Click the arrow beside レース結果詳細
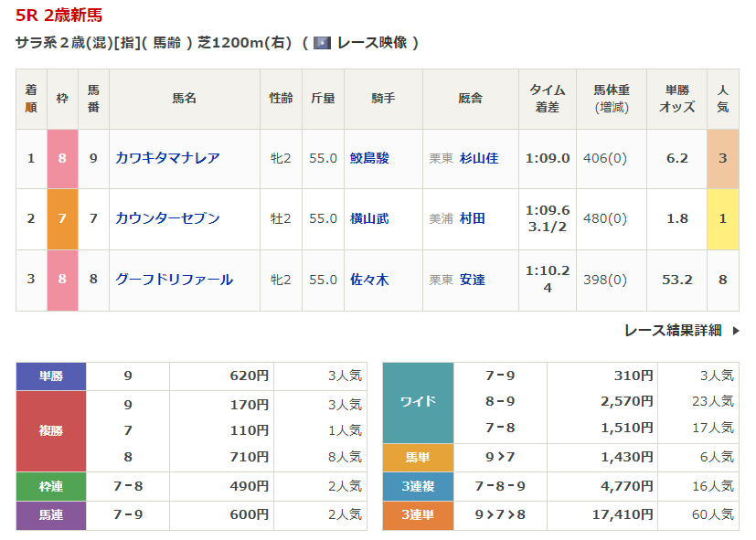756x540 pixels. (x=736, y=331)
